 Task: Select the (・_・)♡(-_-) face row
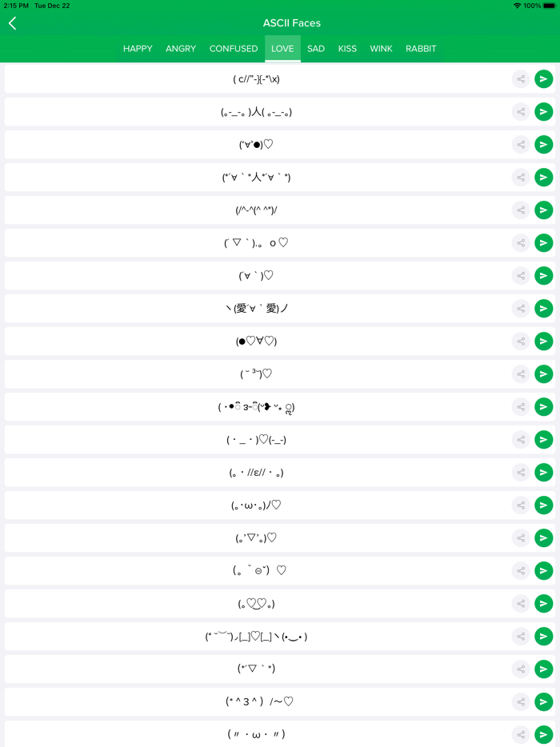click(x=256, y=440)
